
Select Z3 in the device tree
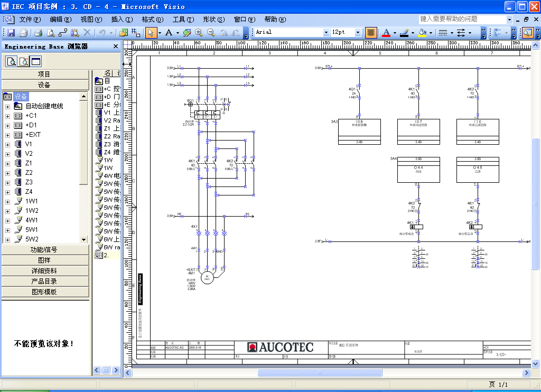point(29,182)
